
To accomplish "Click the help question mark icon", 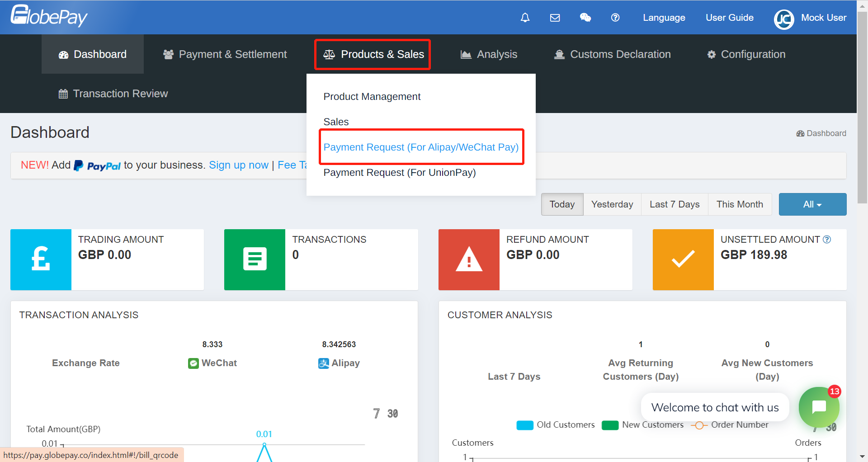I will click(x=615, y=18).
